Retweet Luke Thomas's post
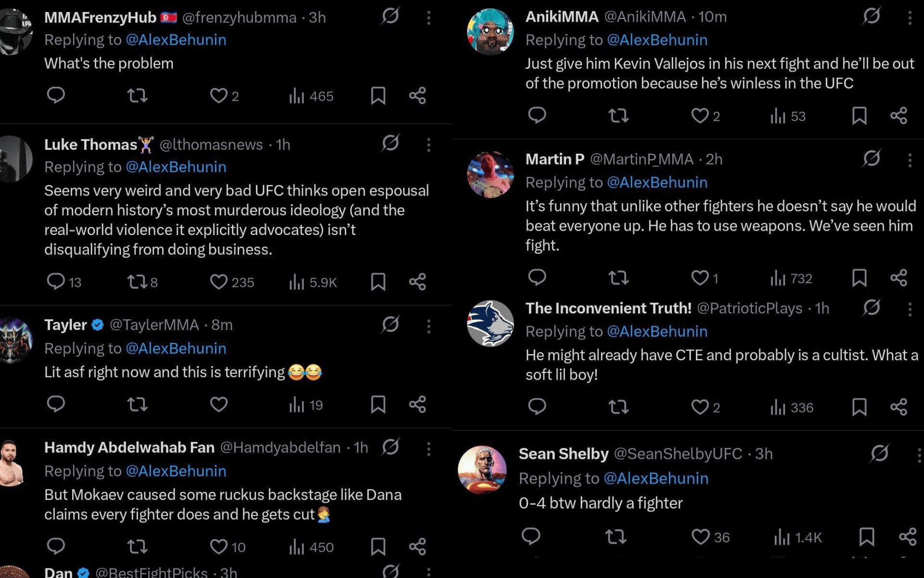The height and width of the screenshot is (578, 924). 137,281
